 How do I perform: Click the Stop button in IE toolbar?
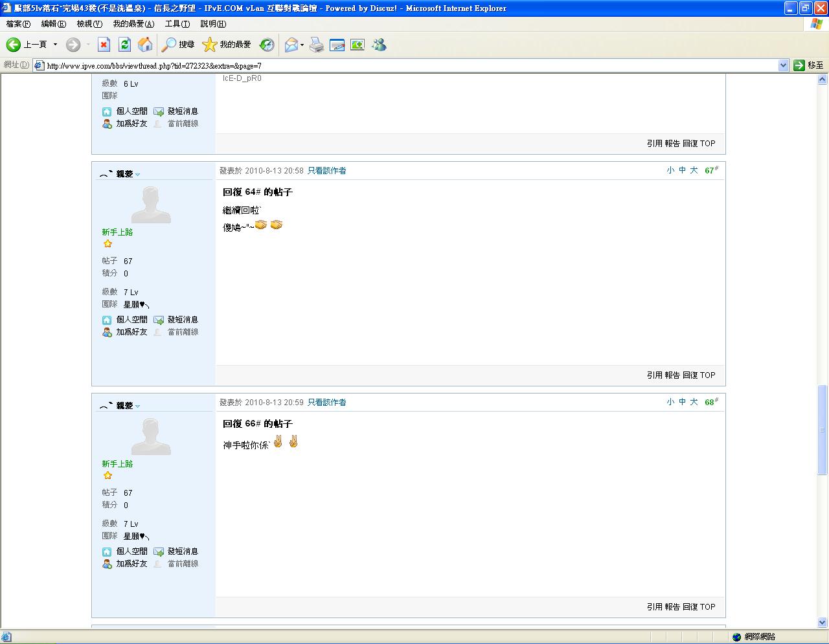[x=104, y=45]
